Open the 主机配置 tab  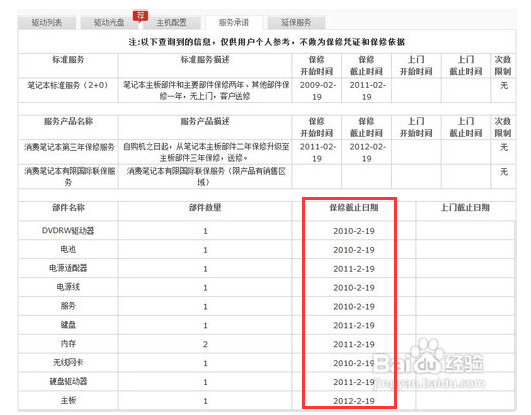(171, 23)
